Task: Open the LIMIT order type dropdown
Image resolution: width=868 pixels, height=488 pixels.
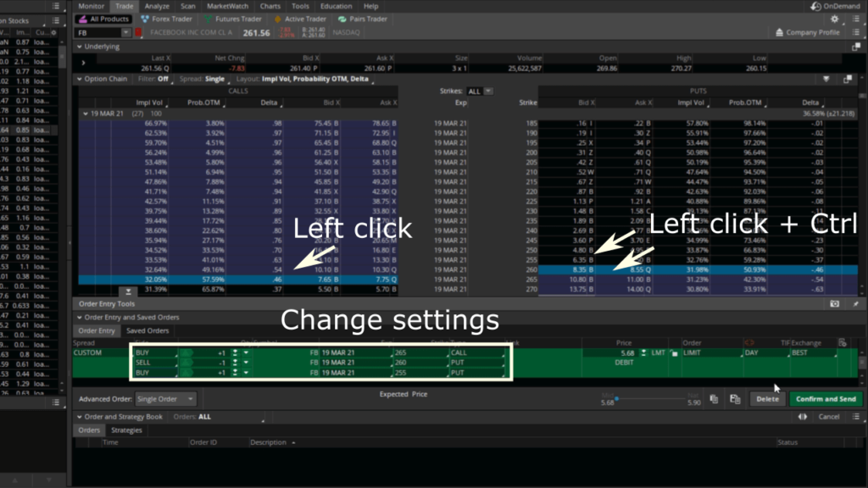Action: [712, 353]
